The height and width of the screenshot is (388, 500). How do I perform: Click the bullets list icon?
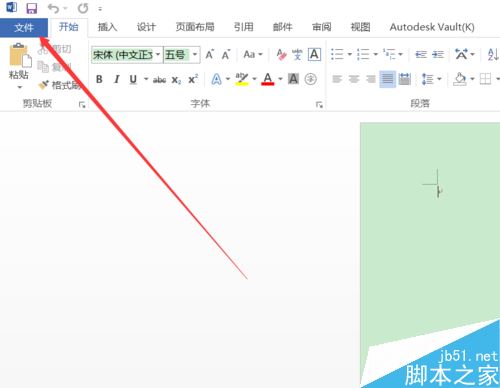(x=337, y=54)
